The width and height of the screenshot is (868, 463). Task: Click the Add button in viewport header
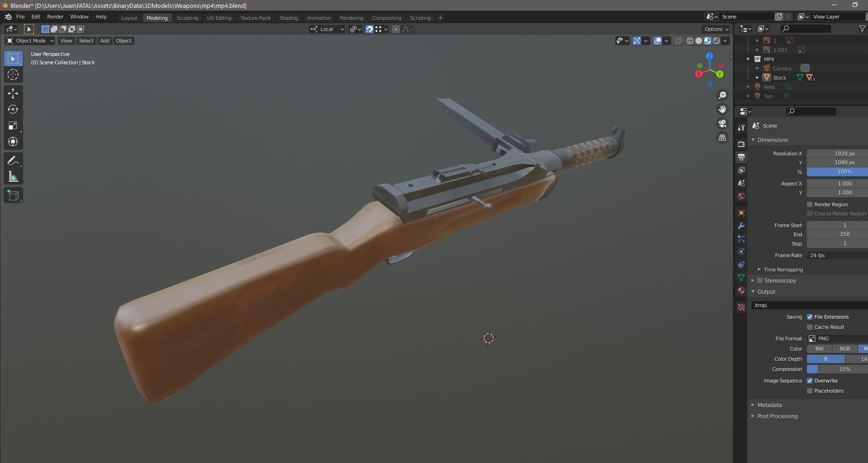click(x=105, y=41)
